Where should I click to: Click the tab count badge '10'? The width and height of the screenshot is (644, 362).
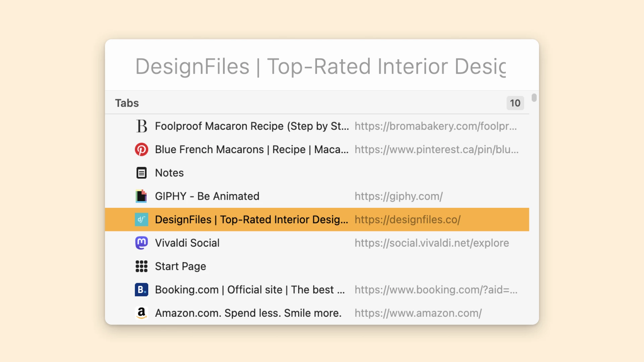pos(515,103)
